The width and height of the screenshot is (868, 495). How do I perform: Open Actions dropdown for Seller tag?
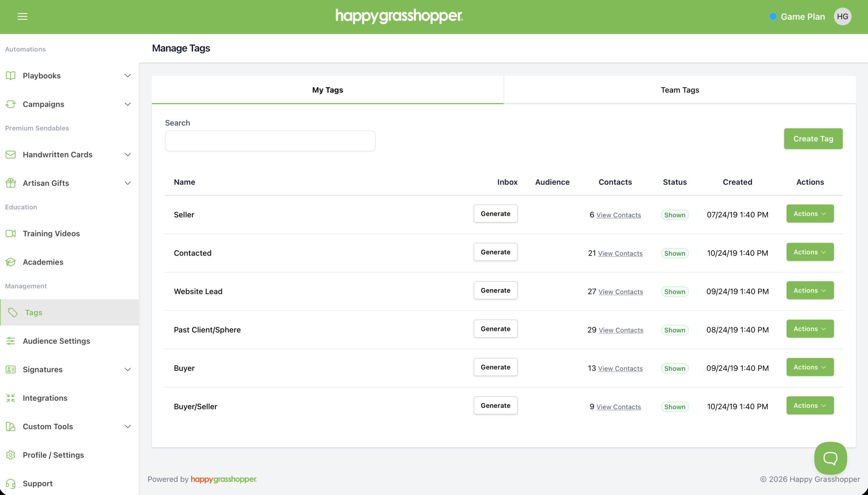(x=810, y=214)
